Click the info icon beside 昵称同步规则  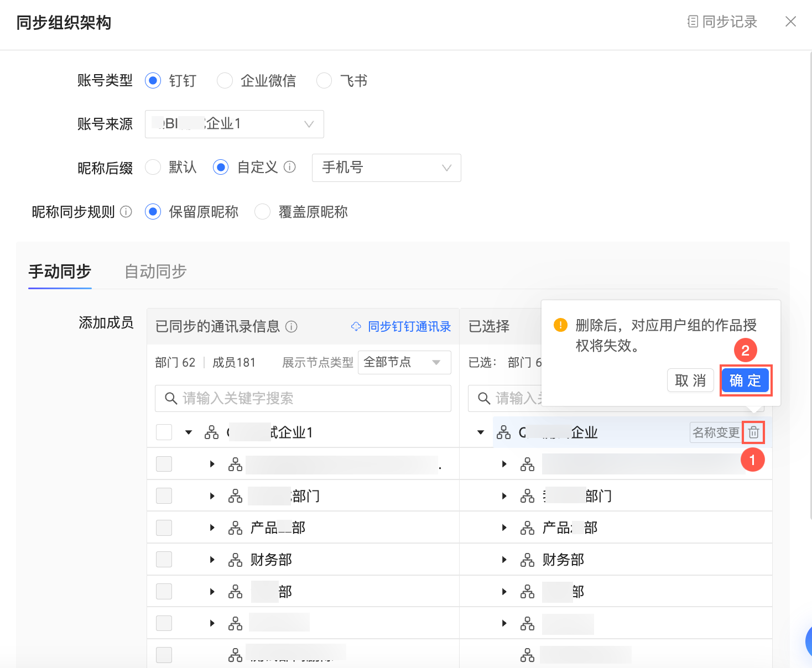pos(126,212)
